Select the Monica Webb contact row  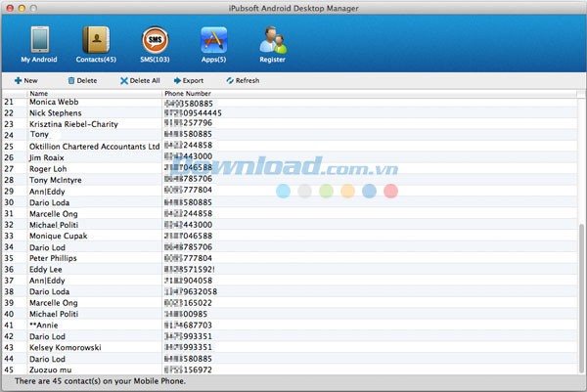coord(56,103)
